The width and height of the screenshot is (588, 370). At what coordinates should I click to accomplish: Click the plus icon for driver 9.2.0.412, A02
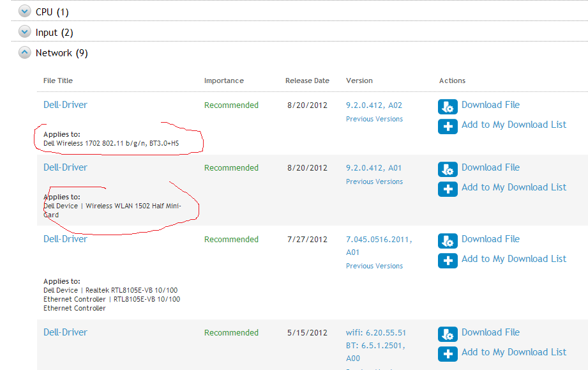pos(448,127)
